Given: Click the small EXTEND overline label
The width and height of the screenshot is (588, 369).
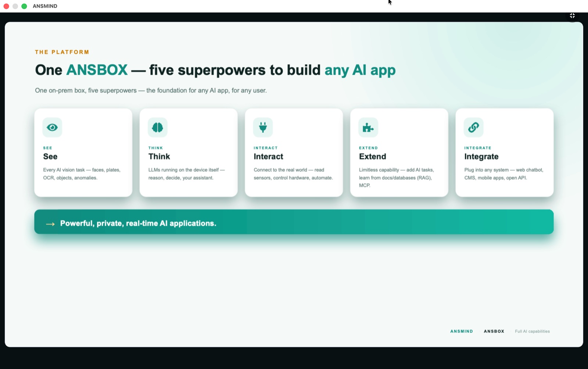Looking at the screenshot, I should [368, 148].
